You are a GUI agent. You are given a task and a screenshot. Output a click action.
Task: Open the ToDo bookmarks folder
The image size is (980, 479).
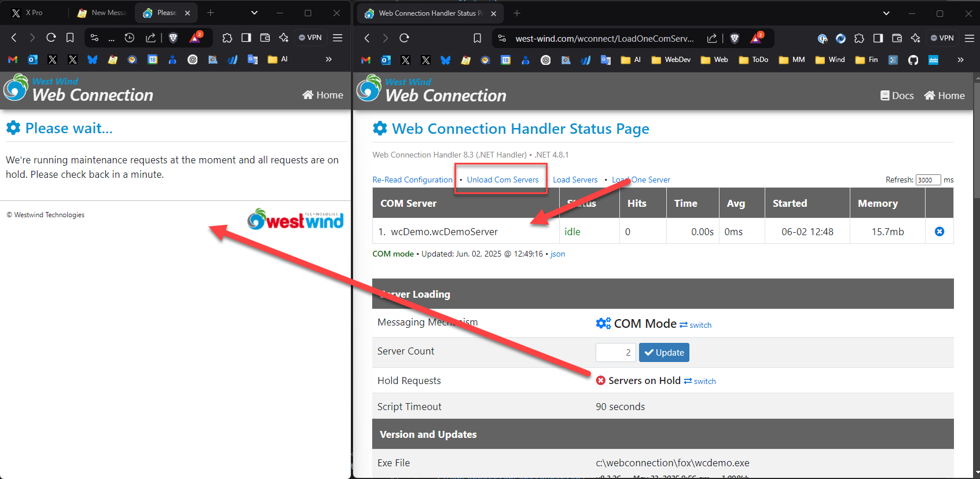coord(754,60)
